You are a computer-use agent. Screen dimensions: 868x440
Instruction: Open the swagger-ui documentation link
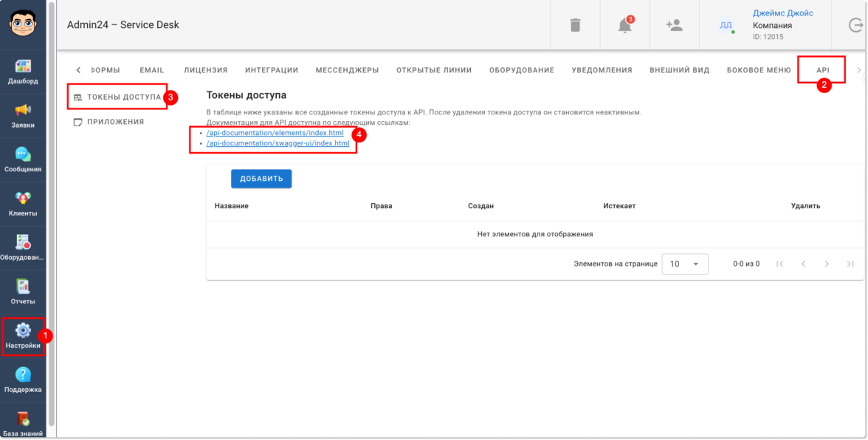(x=278, y=143)
